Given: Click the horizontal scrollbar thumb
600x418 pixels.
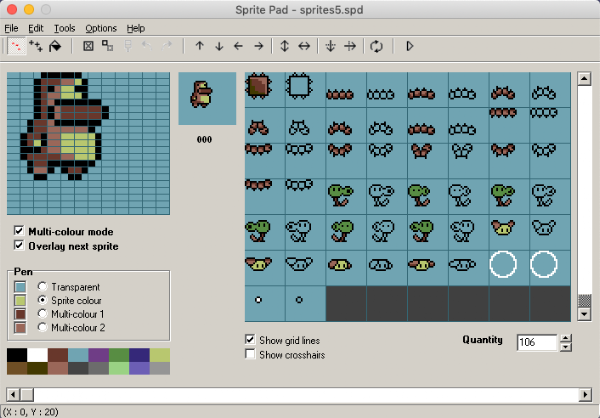Looking at the screenshot, I should click(26, 394).
